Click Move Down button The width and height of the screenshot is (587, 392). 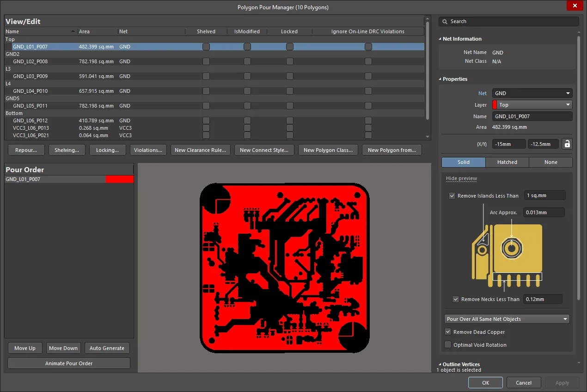tap(63, 348)
